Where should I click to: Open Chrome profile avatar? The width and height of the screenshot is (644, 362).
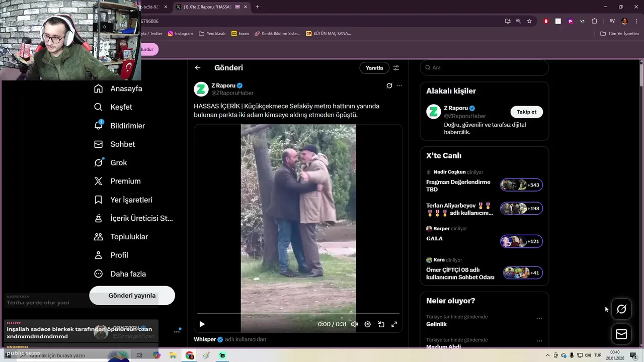click(624, 21)
